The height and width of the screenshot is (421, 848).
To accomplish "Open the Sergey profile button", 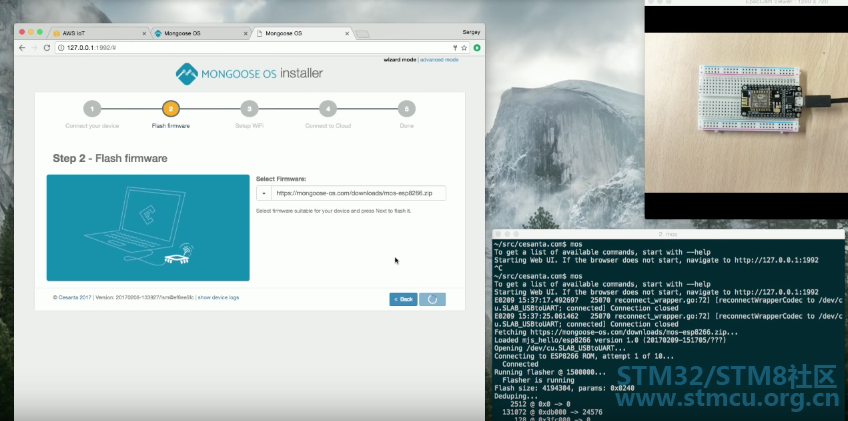I will [x=471, y=32].
